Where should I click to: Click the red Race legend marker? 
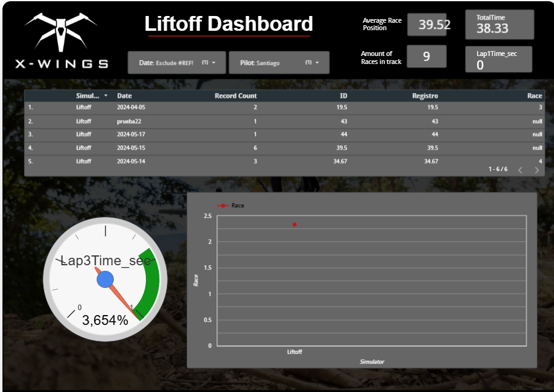pos(222,206)
